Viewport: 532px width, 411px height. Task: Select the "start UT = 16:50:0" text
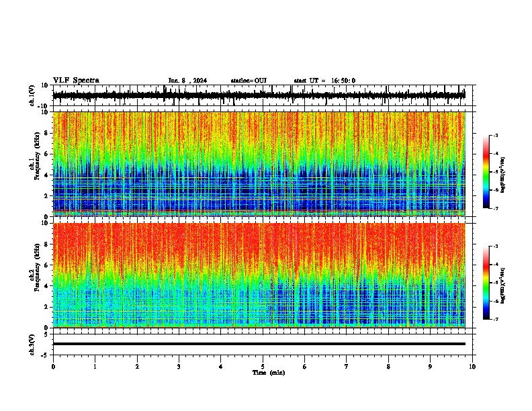pyautogui.click(x=324, y=81)
